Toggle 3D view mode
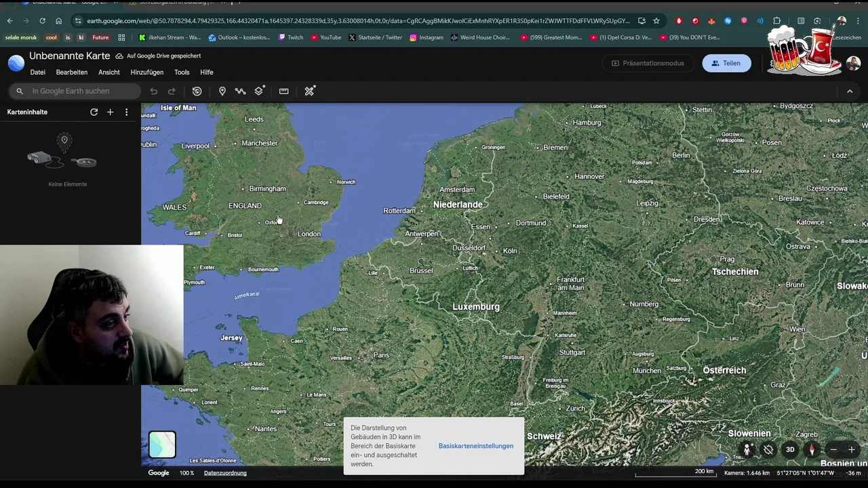The image size is (868, 488). coord(790,449)
